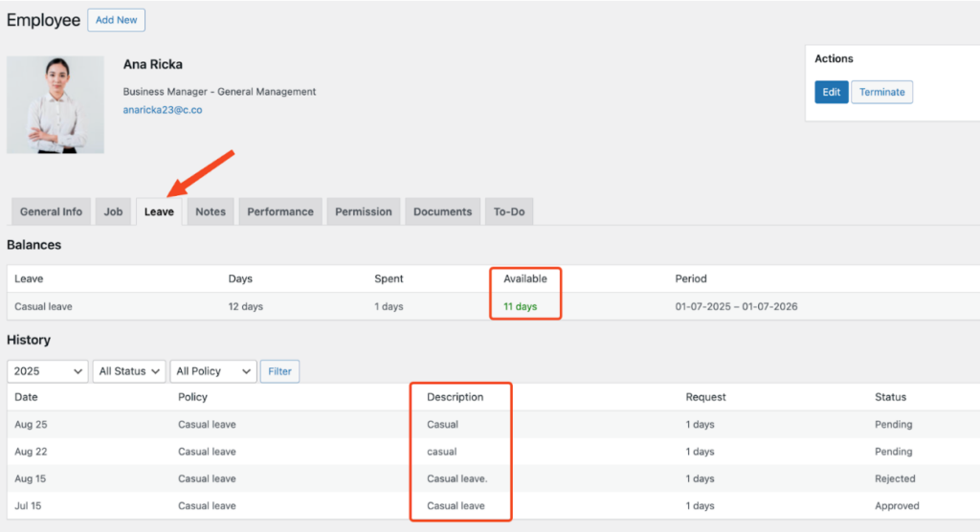Image resolution: width=980 pixels, height=532 pixels.
Task: Click the Rejected status on Aug 15 row
Action: tap(895, 478)
